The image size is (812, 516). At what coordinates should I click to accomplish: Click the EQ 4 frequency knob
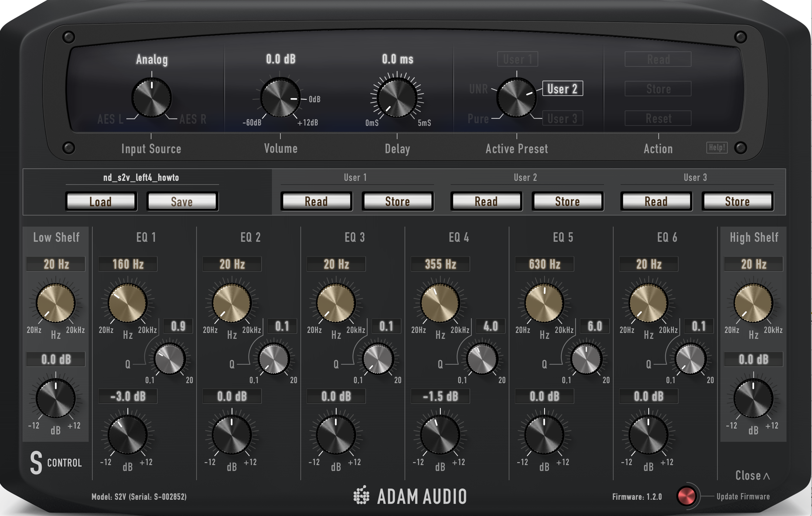pos(440,303)
